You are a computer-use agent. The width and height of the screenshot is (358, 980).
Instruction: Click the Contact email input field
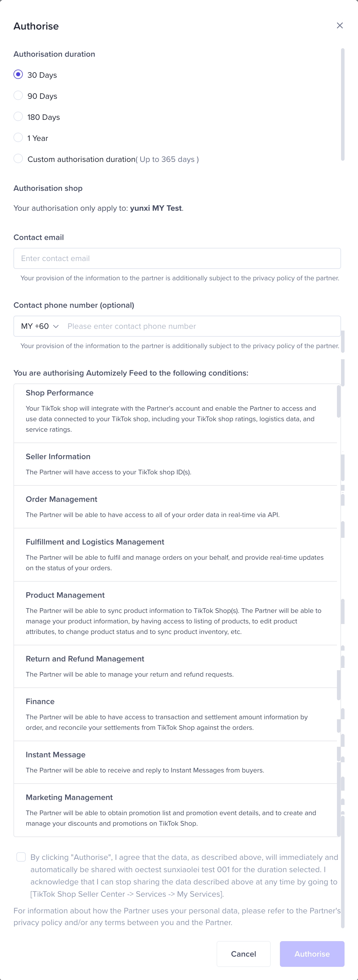(177, 258)
